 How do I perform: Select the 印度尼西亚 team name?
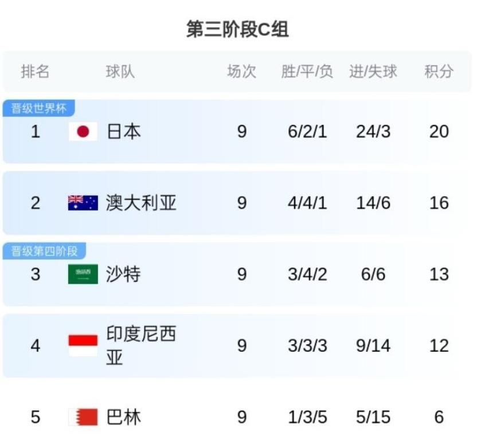coord(141,345)
